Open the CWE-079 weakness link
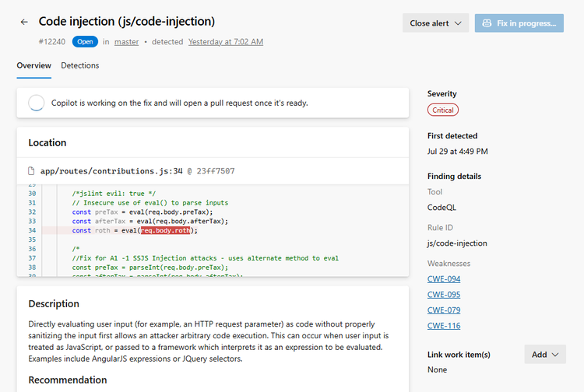The width and height of the screenshot is (584, 392). pyautogui.click(x=444, y=310)
